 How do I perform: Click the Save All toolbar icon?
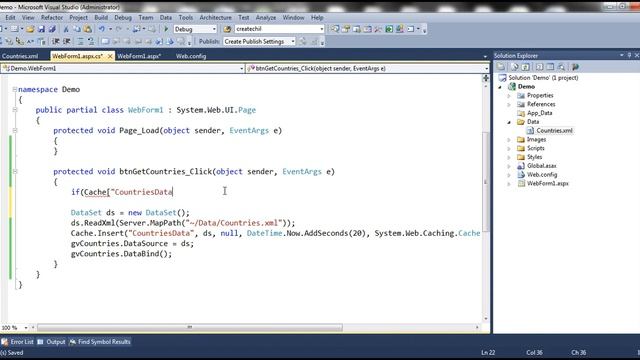point(52,29)
